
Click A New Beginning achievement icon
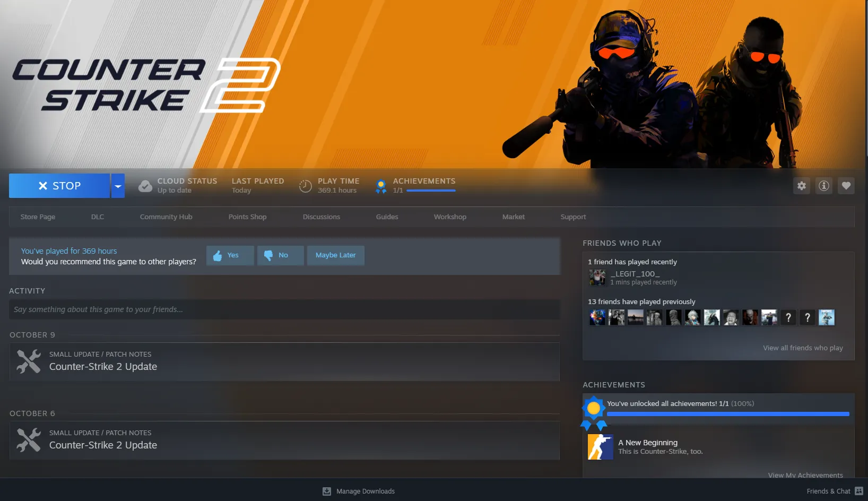600,447
